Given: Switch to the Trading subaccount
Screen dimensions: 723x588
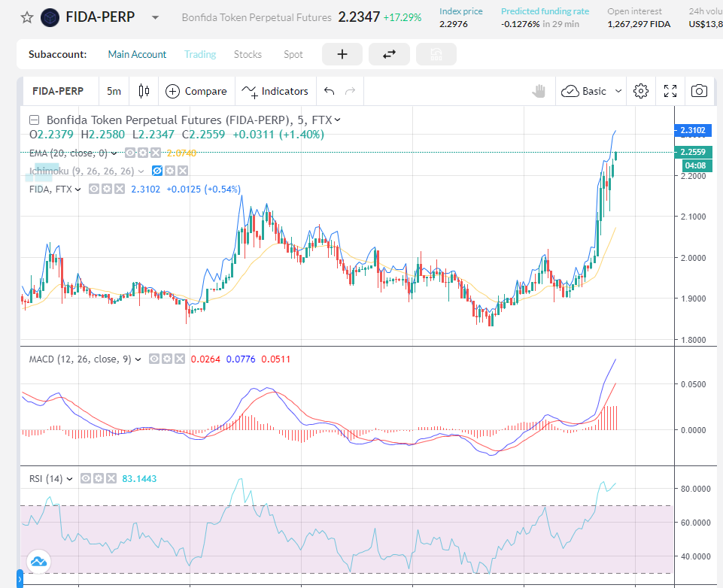Looking at the screenshot, I should [200, 54].
